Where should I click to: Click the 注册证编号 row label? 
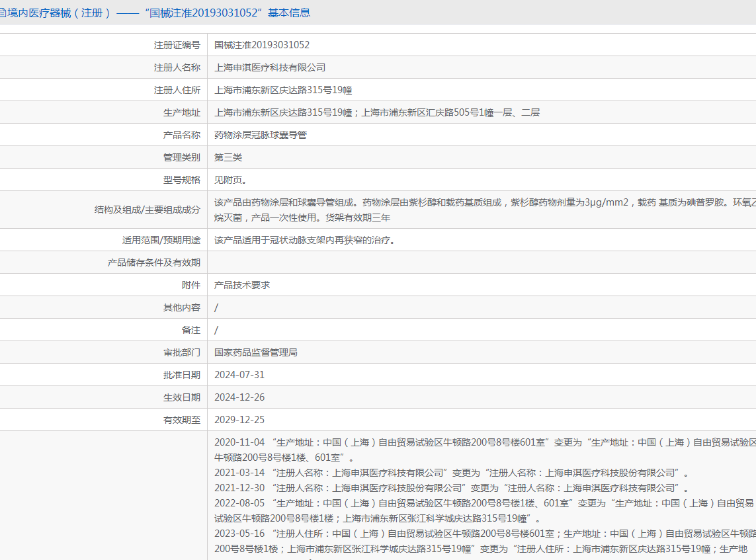click(177, 45)
